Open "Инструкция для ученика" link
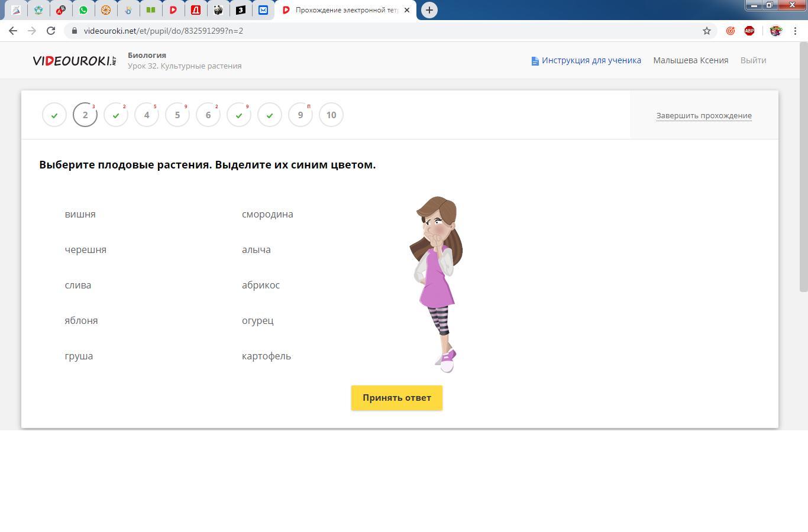This screenshot has height=532, width=808. pos(591,60)
